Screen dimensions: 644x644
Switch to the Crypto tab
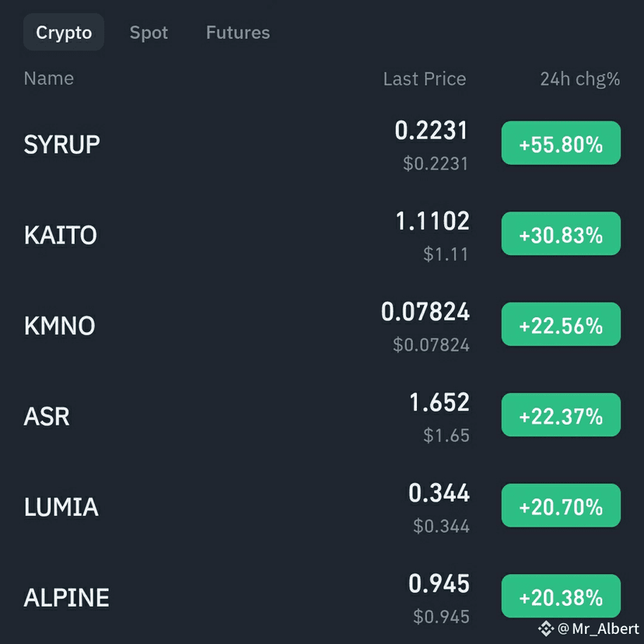64,32
